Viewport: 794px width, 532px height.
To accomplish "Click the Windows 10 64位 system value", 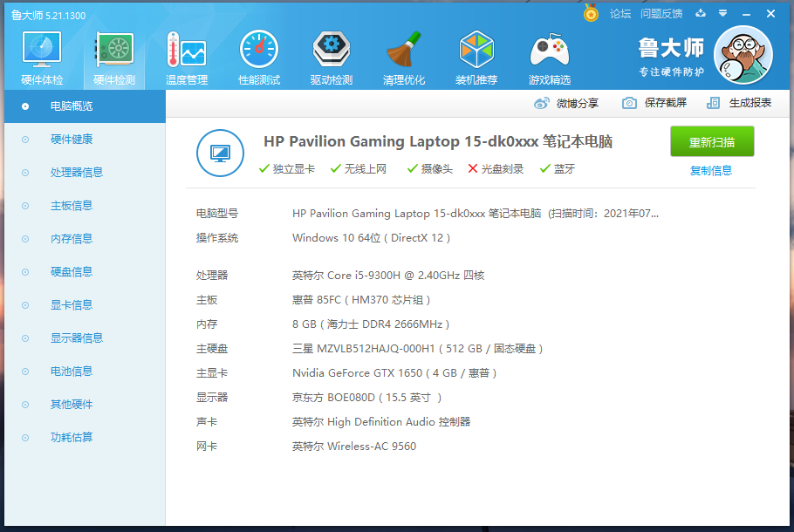I will [x=371, y=238].
